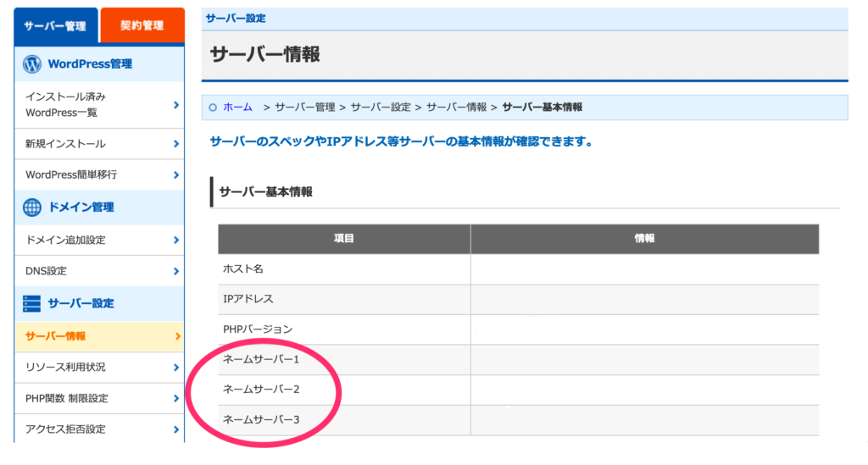Click the サーバー基本情報 section heading
Screen dimensions: 868x465
(x=265, y=192)
